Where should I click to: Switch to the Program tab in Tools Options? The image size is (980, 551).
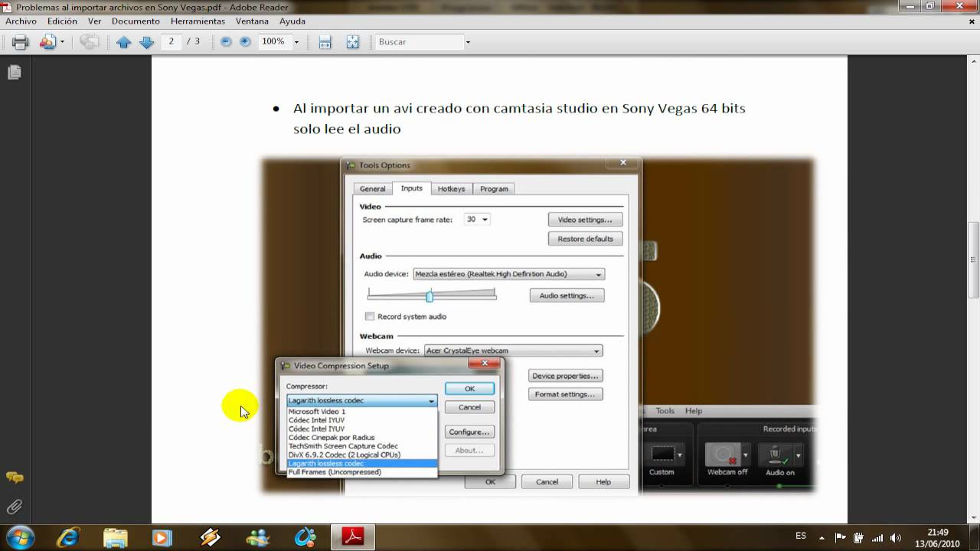(494, 189)
